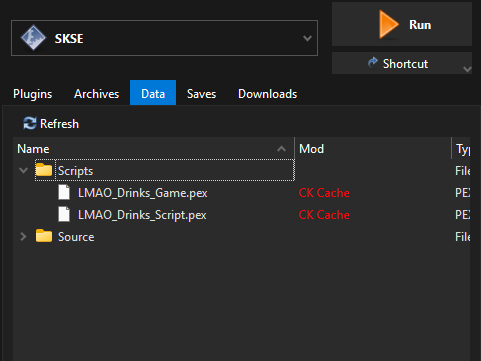The image size is (481, 361).
Task: Click the LMAO_Drinks_Script.pex file icon
Action: click(64, 214)
